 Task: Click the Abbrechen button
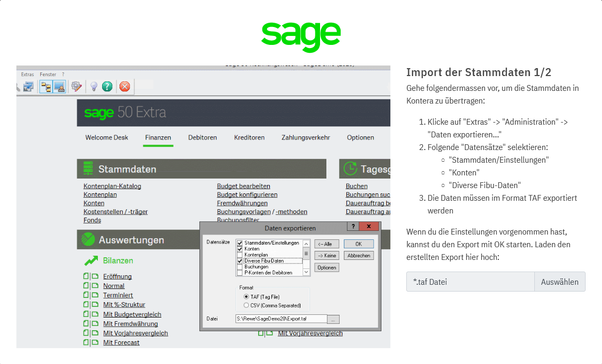click(x=359, y=256)
